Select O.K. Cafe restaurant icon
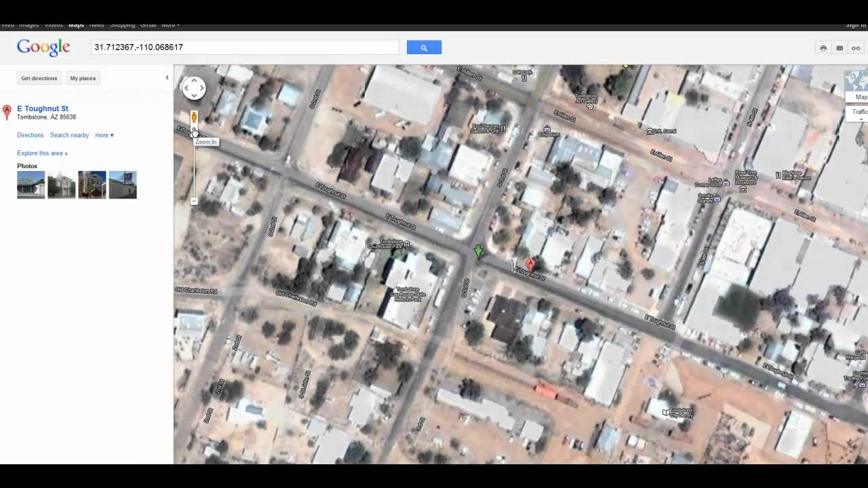The height and width of the screenshot is (488, 868). (524, 79)
